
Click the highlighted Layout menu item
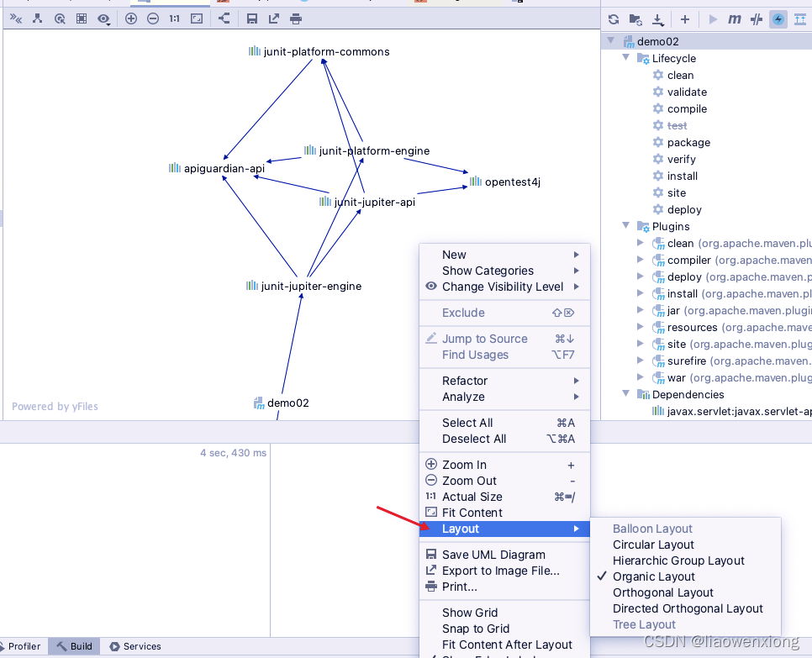tap(505, 529)
